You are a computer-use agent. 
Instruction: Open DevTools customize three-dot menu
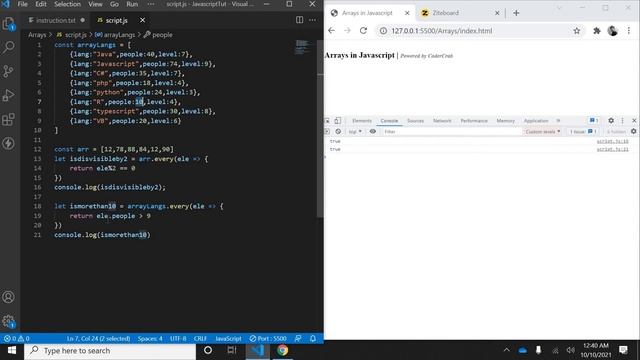pos(622,121)
